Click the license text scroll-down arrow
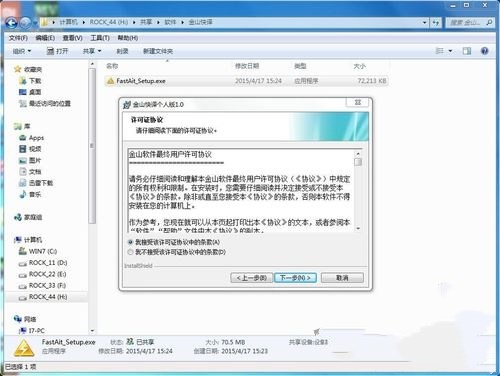Viewport: 500px width, 376px height. coord(358,228)
